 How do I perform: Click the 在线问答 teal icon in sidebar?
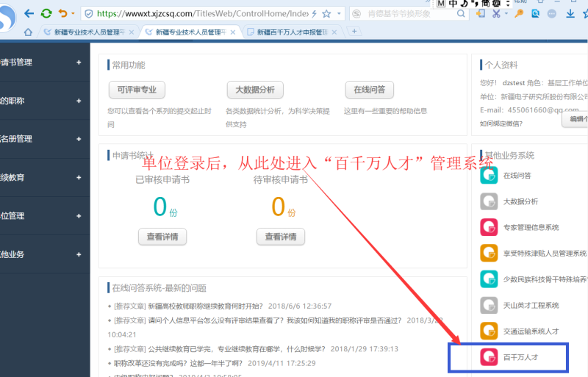pos(489,176)
